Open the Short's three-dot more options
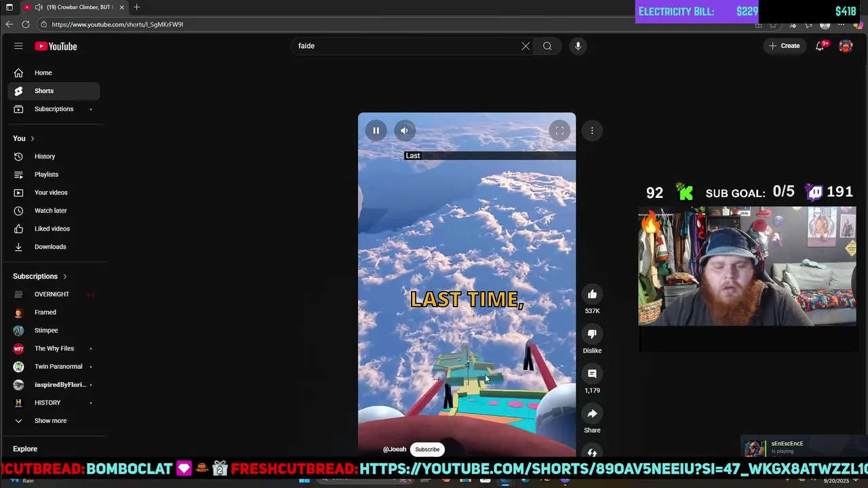Image resolution: width=868 pixels, height=488 pixels. [x=592, y=131]
